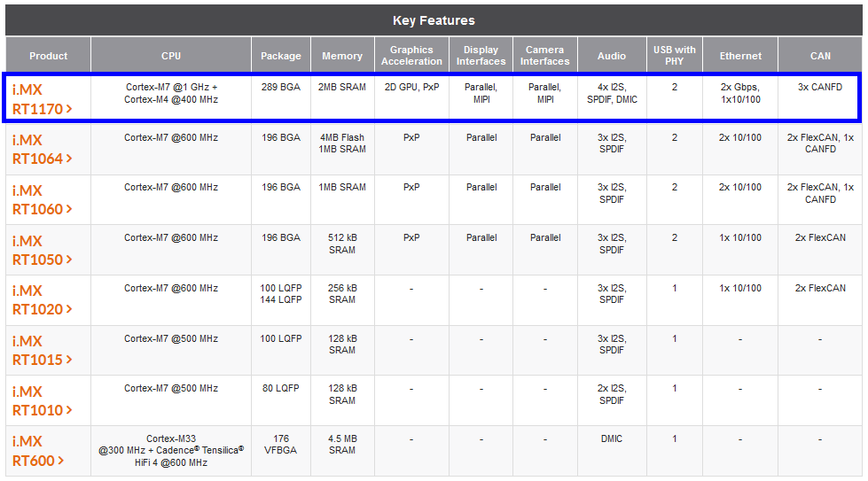This screenshot has width=868, height=481.
Task: Open the i.MX RT1170 product link
Action: [42, 99]
